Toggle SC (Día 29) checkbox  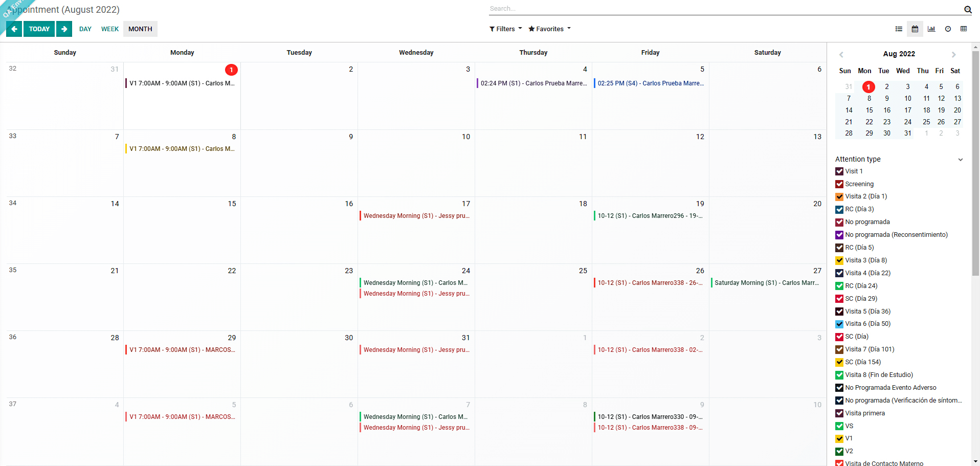(839, 299)
